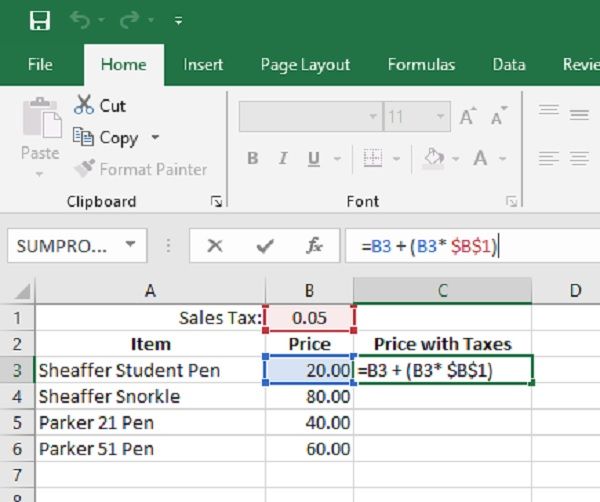Screen dimensions: 600x502
Task: Click the Select All corner triangle
Action: point(22,292)
